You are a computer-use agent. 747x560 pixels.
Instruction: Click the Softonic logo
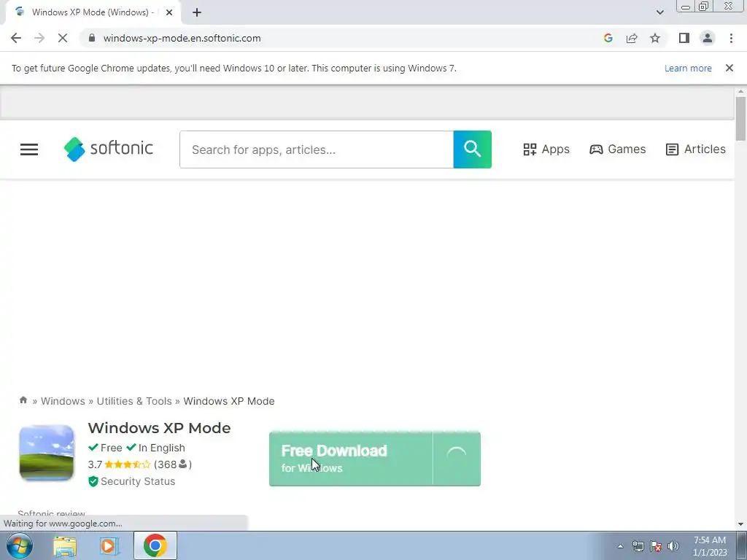point(109,149)
